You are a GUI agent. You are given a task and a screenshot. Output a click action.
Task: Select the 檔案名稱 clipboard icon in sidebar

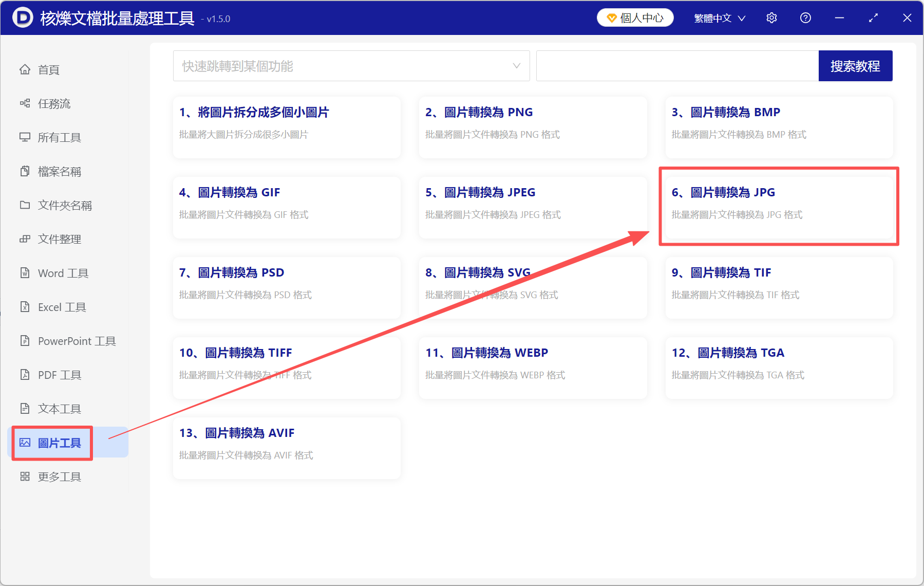pyautogui.click(x=25, y=171)
